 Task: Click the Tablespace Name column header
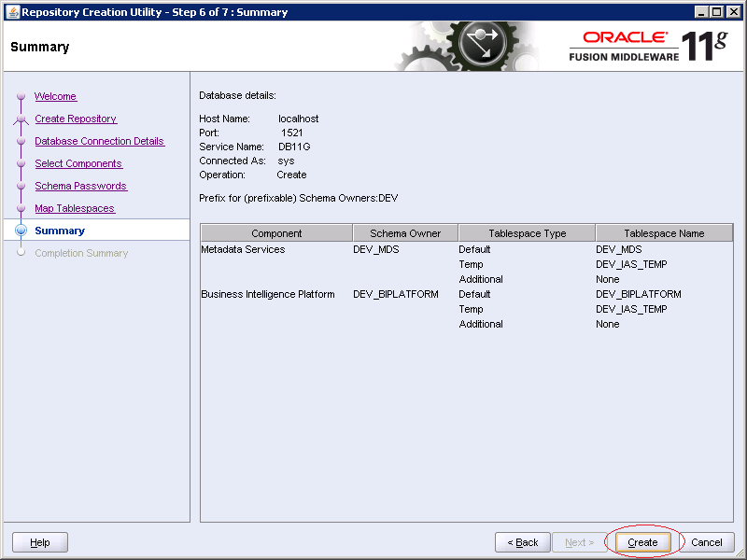click(664, 233)
